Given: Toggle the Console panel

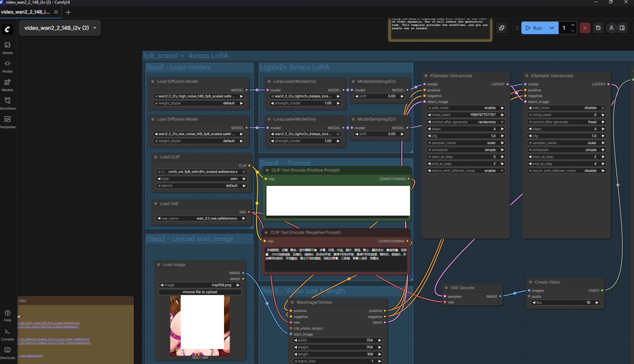Looking at the screenshot, I should click(x=7, y=335).
